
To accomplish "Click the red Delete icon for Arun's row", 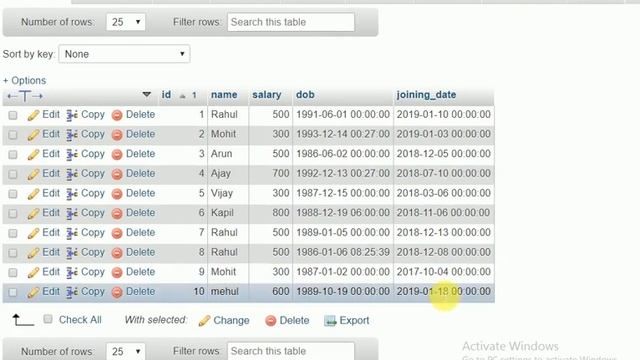I will click(117, 155).
